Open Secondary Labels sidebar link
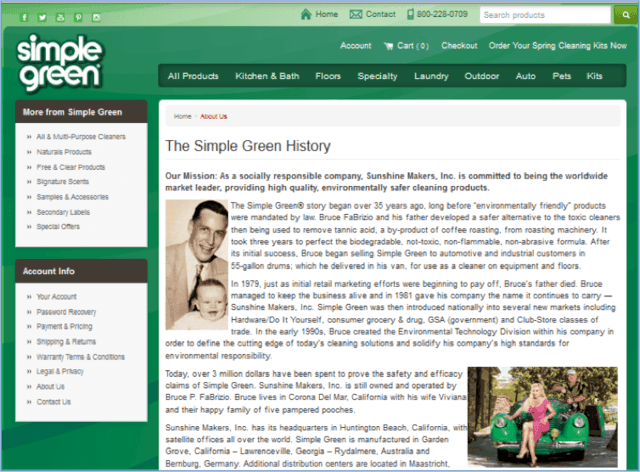This screenshot has width=640, height=472. [x=63, y=212]
